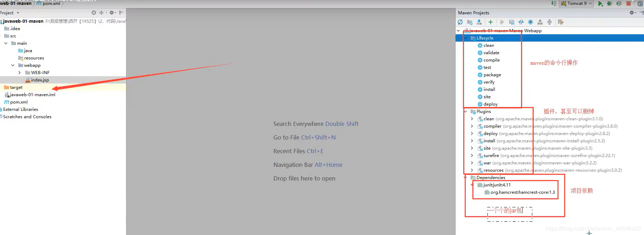Select External Libraries node
The width and height of the screenshot is (644, 235).
tap(19, 109)
